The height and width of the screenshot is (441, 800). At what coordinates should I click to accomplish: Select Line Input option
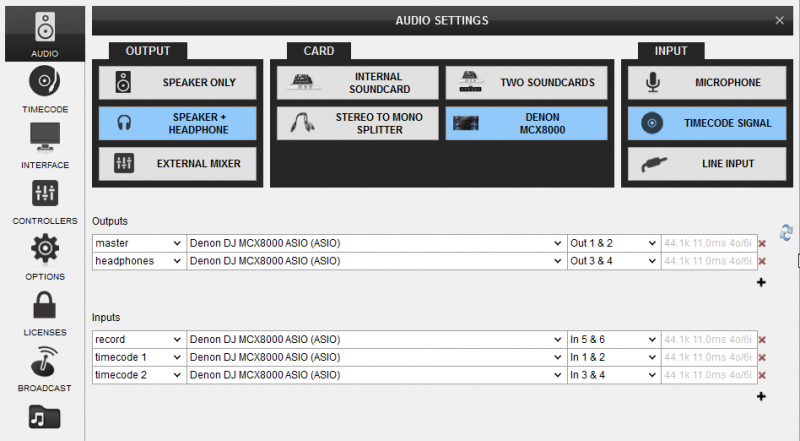click(707, 163)
